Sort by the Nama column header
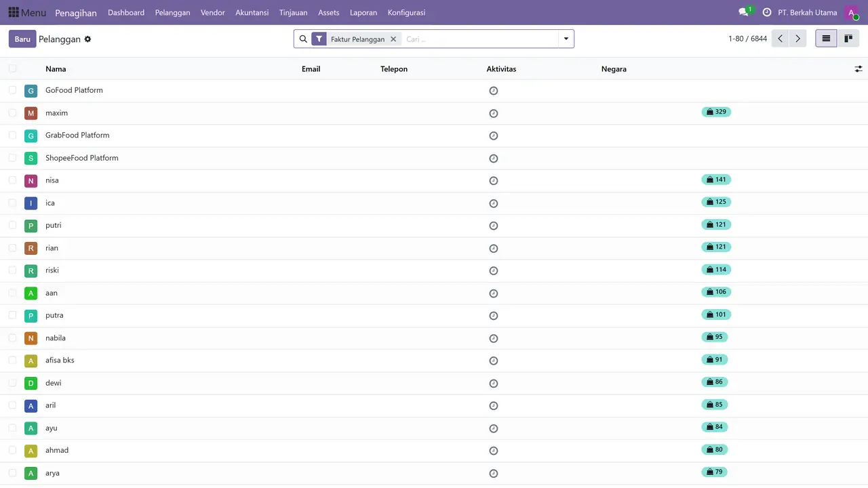This screenshot has height=488, width=868. tap(56, 69)
